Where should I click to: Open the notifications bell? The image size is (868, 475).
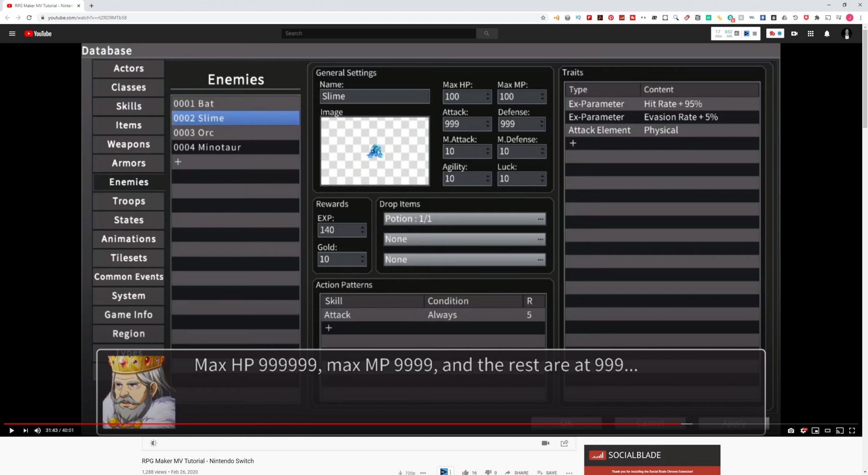827,34
